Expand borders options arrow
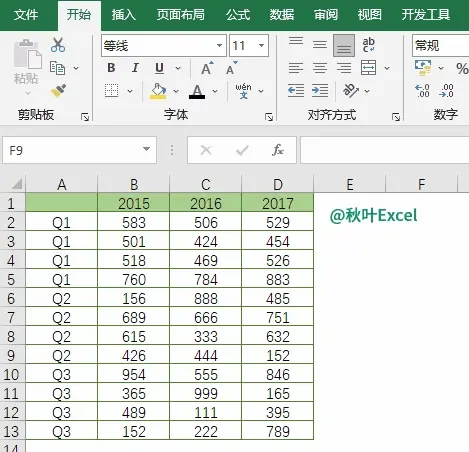This screenshot has width=469, height=452. tap(130, 91)
